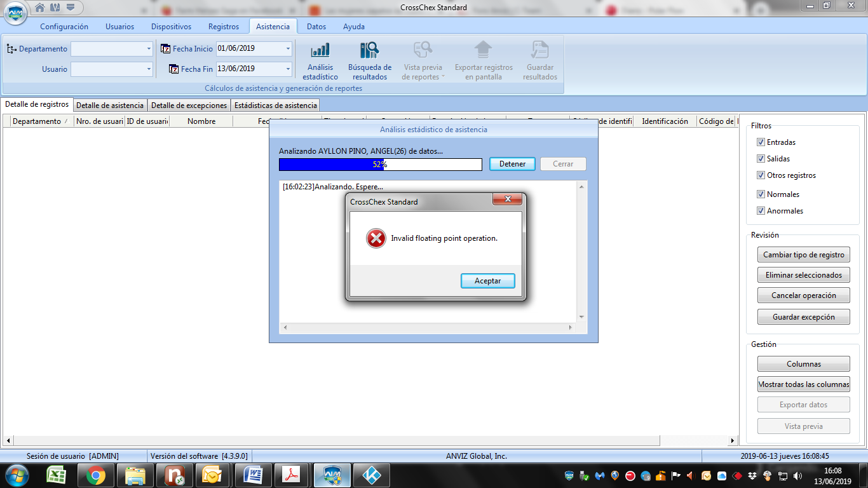The width and height of the screenshot is (868, 488).
Task: Click the Identificación column header
Action: pyautogui.click(x=665, y=121)
